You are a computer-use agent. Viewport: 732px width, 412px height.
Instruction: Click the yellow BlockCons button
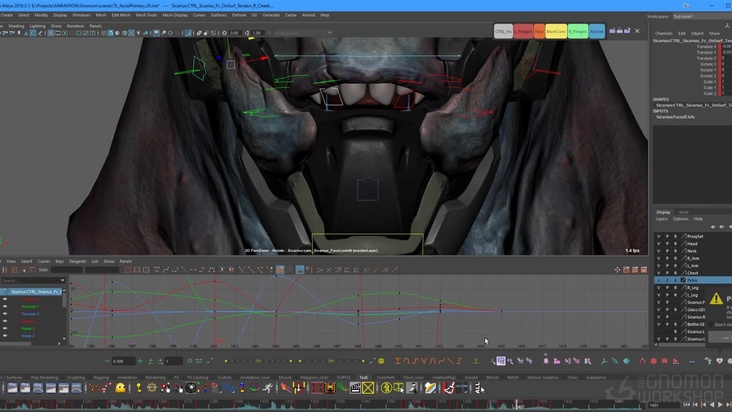(556, 31)
